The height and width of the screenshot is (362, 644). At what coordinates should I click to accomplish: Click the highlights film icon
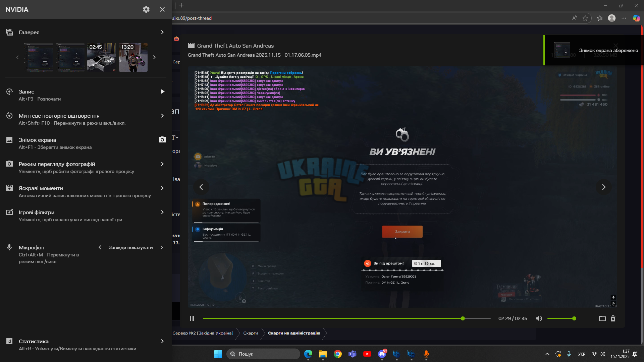coord(9,188)
